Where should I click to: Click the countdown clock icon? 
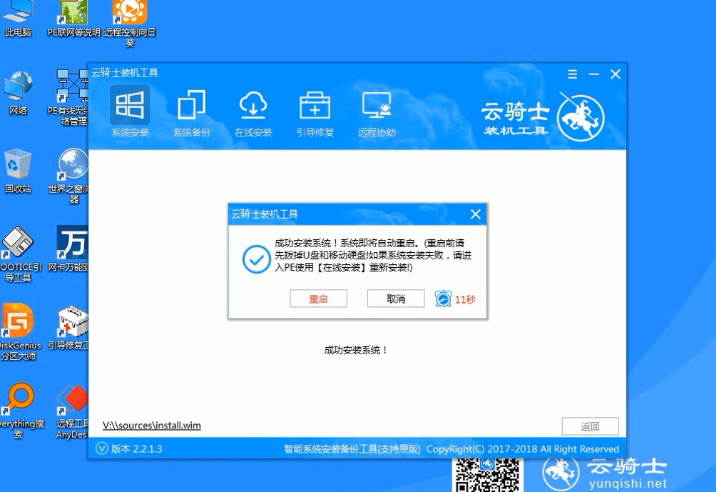click(x=443, y=299)
